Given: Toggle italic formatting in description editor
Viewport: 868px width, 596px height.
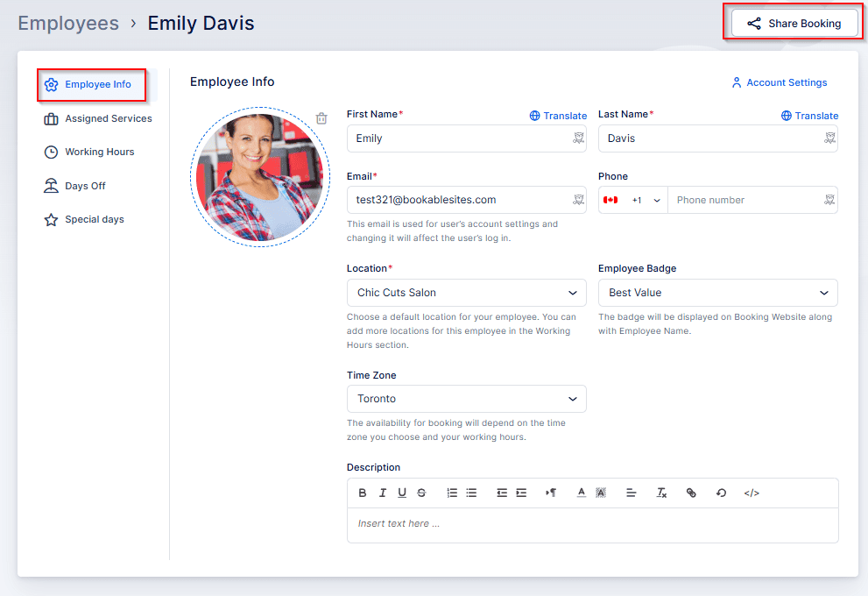Looking at the screenshot, I should [x=383, y=493].
